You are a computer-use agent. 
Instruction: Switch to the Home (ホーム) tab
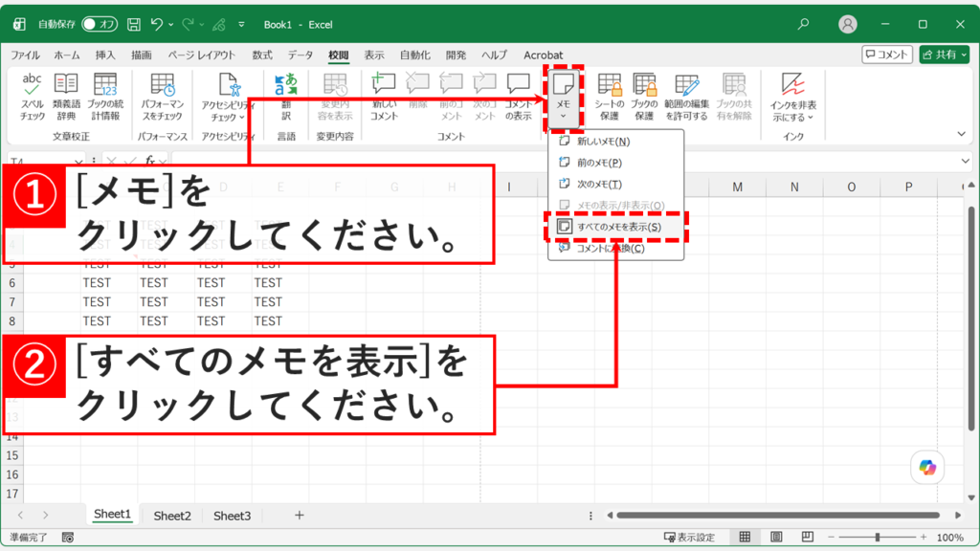point(67,55)
